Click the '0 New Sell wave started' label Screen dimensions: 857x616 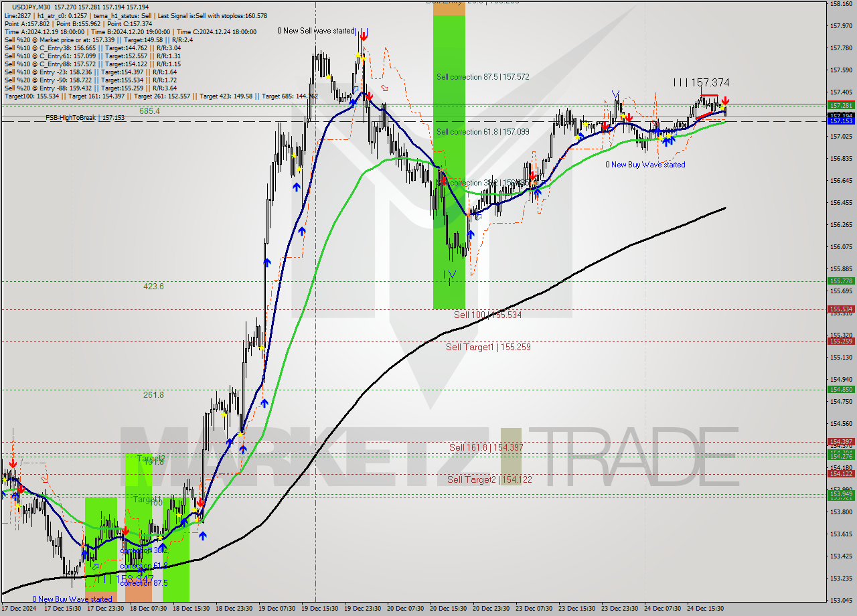[x=316, y=31]
